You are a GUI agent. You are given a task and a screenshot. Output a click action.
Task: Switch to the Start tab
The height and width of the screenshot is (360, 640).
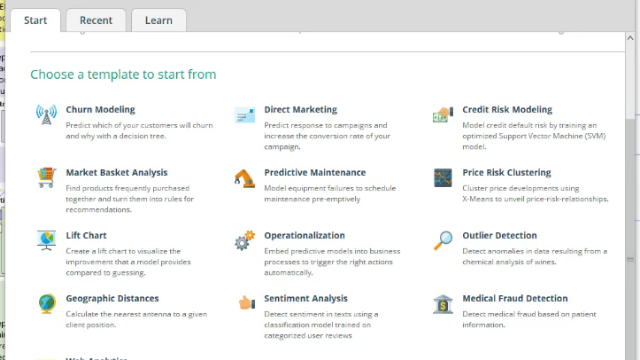[36, 20]
